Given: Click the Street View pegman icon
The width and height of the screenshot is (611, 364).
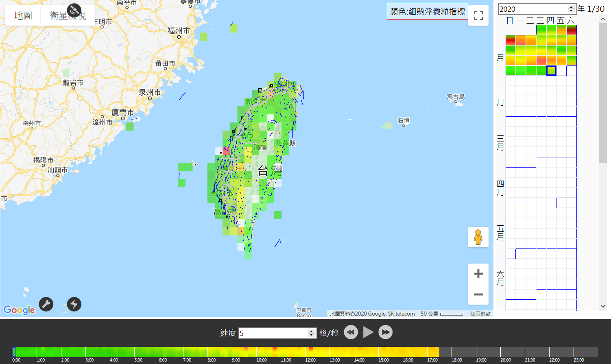Looking at the screenshot, I should click(x=478, y=237).
